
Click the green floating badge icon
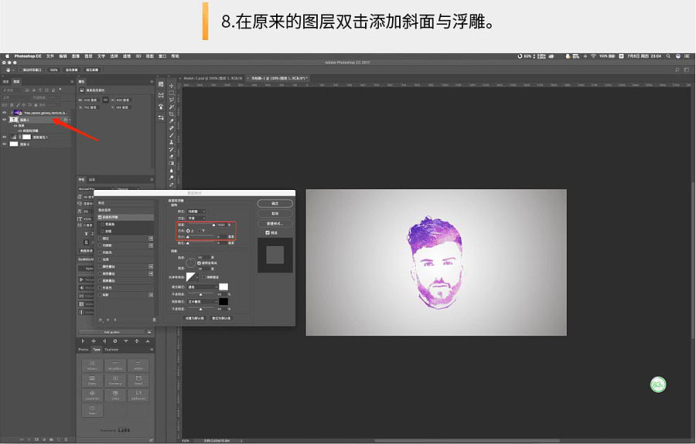[x=658, y=383]
